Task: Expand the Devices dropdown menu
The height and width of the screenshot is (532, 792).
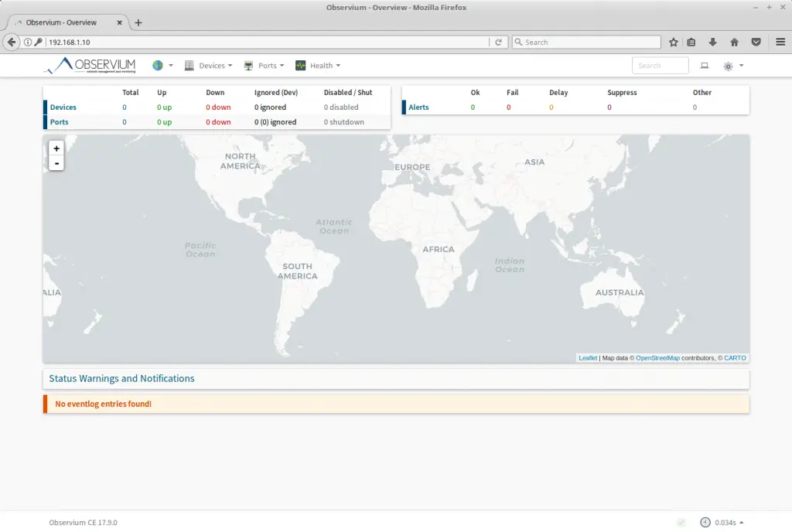Action: point(216,66)
